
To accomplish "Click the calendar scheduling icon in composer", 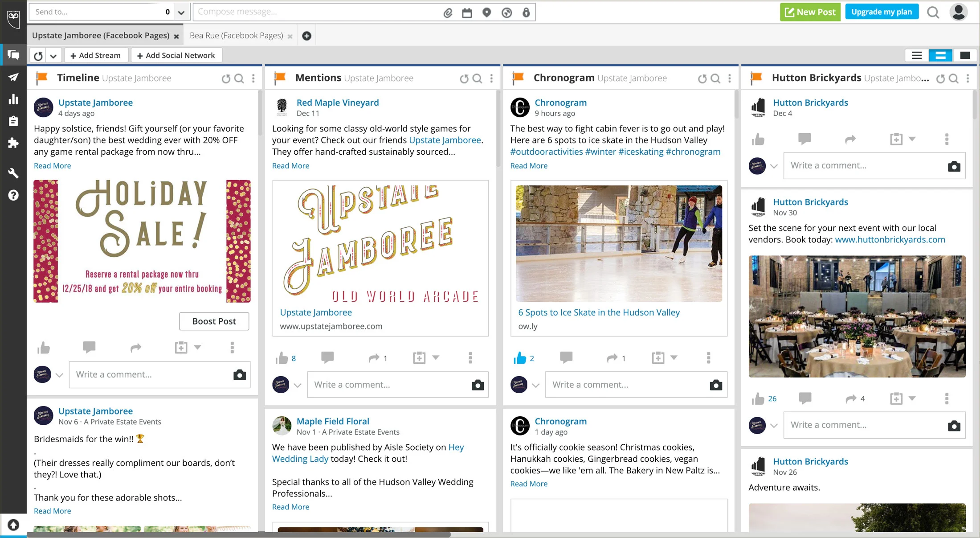I will (467, 12).
